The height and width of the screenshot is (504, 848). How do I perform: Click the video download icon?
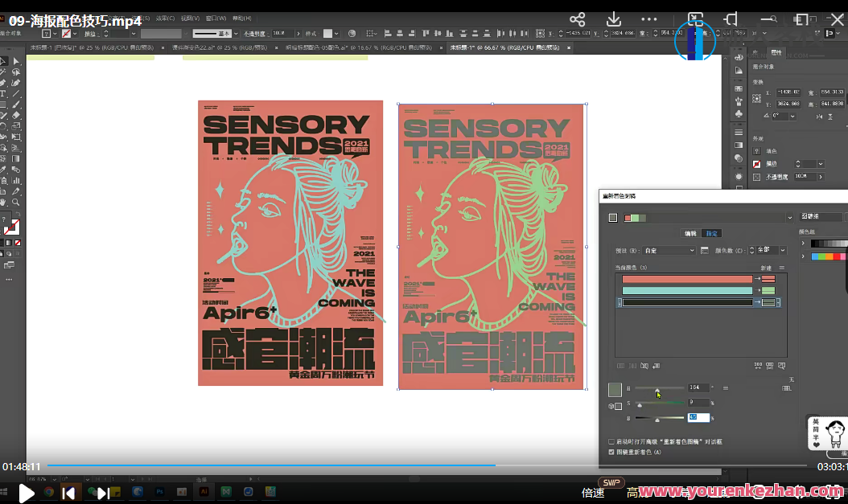pyautogui.click(x=614, y=19)
